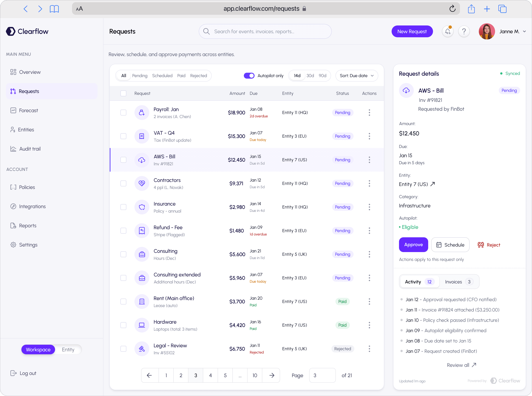
Task: Click the search events, invoices, reports field
Action: tap(265, 31)
